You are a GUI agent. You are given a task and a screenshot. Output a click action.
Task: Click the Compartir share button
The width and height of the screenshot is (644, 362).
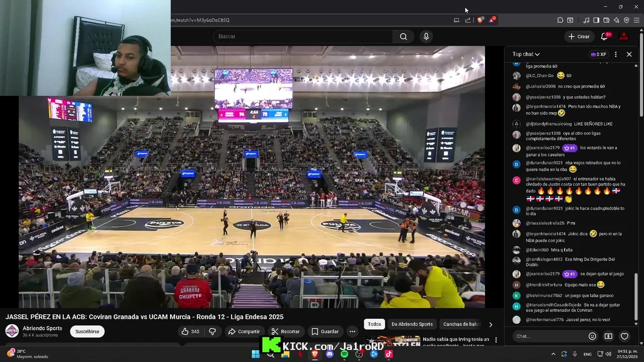click(x=244, y=331)
